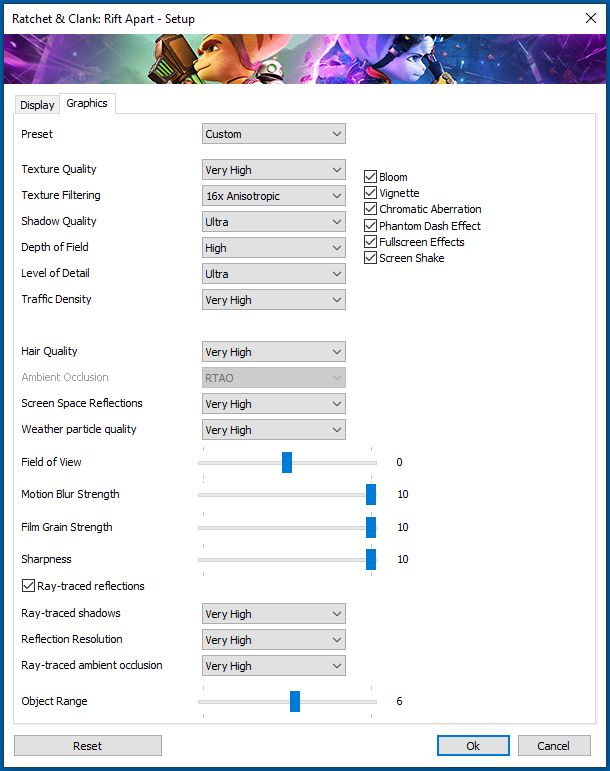Click the Field of View slider thumb
Screen dimensions: 610x771
pyautogui.click(x=287, y=462)
